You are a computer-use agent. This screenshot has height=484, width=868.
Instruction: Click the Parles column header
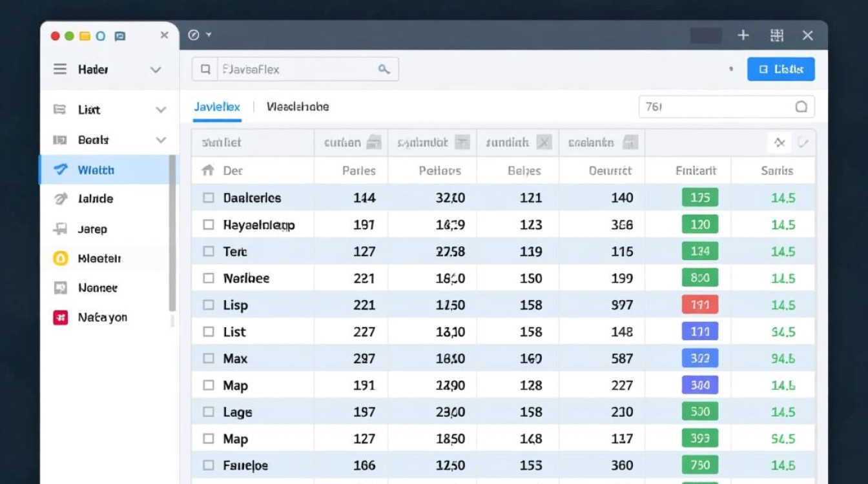358,171
